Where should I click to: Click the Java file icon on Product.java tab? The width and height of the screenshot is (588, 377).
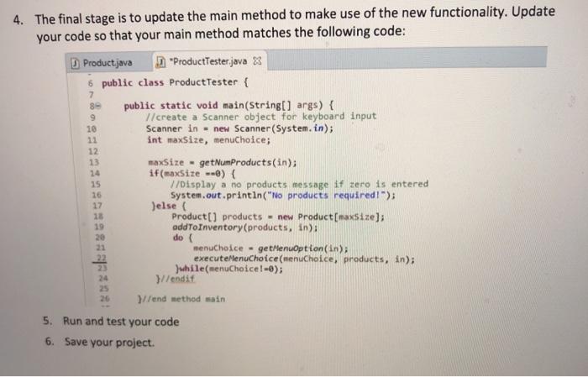76,63
